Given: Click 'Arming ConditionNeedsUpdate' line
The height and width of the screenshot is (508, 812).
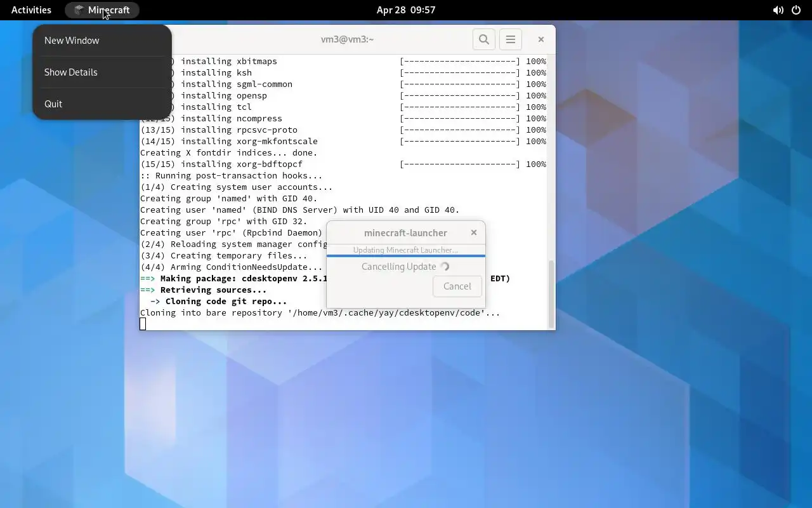Looking at the screenshot, I should pyautogui.click(x=232, y=267).
